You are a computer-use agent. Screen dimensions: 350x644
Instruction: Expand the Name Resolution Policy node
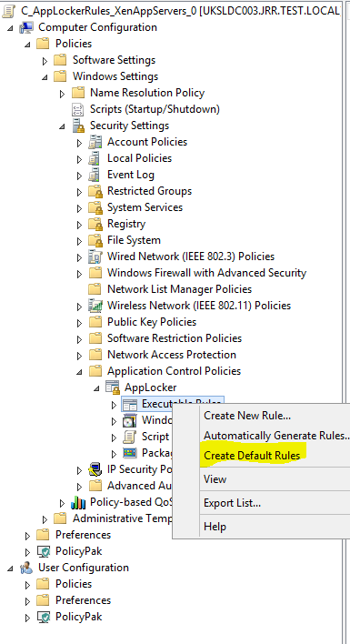[x=63, y=94]
